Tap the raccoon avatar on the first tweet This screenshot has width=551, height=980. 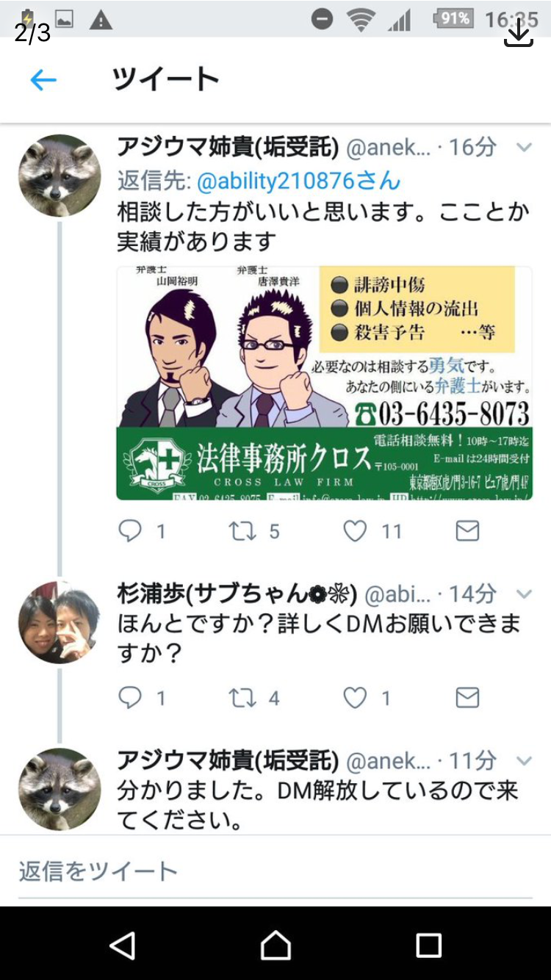coord(59,176)
